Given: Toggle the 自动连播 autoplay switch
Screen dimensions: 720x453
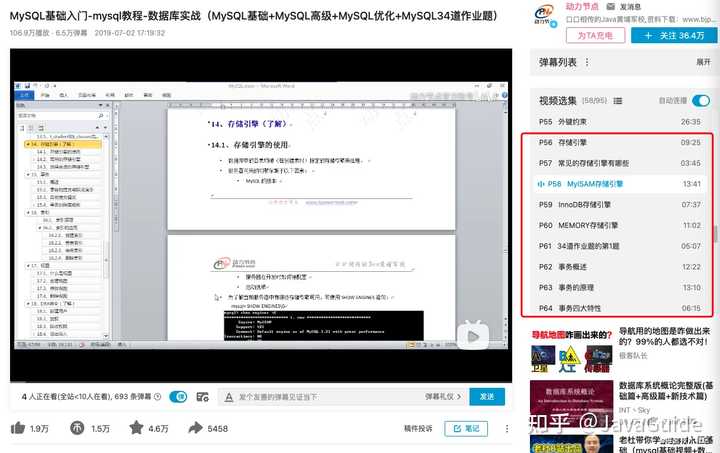Looking at the screenshot, I should (701, 101).
